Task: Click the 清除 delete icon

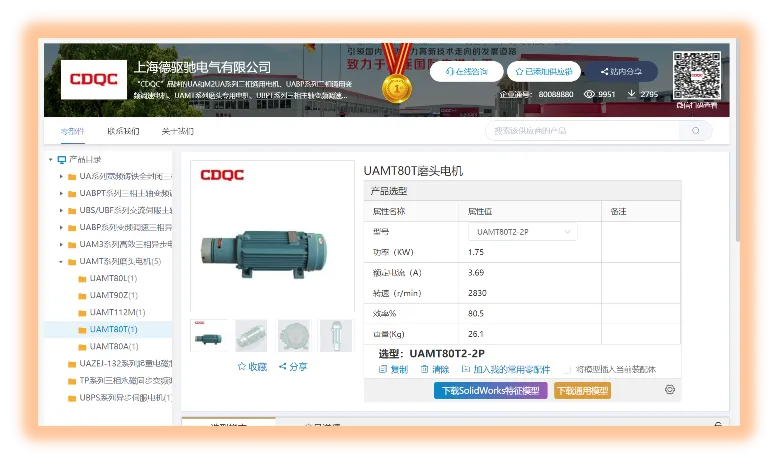Action: click(x=424, y=370)
